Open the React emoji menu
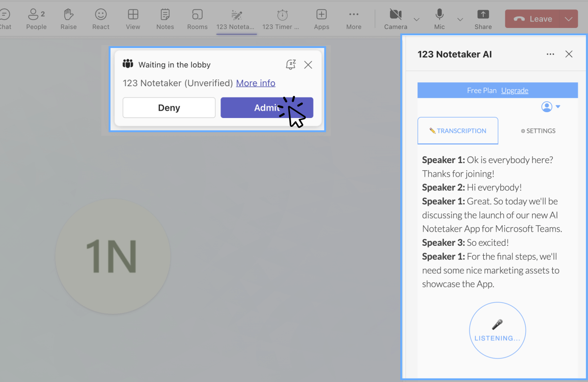Screen dimensions: 588x382 [101, 19]
